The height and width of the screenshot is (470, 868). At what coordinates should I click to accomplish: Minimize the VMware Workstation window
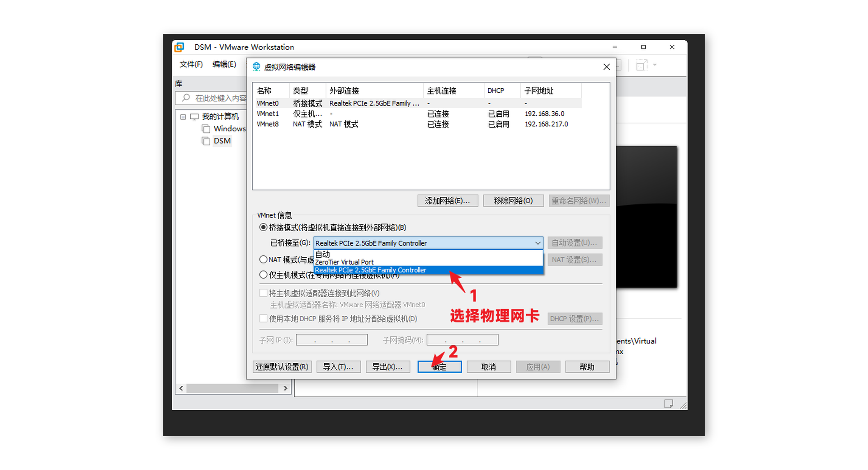[x=615, y=47]
